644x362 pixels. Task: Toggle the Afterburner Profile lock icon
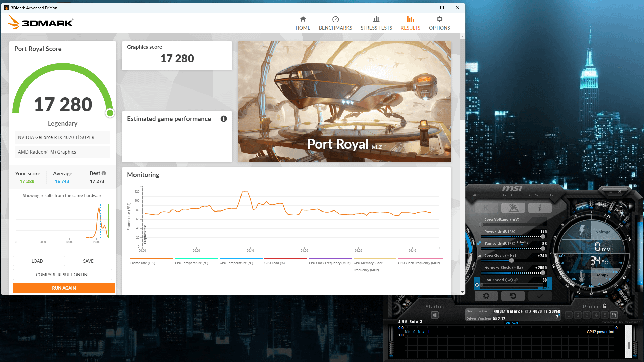(x=605, y=306)
